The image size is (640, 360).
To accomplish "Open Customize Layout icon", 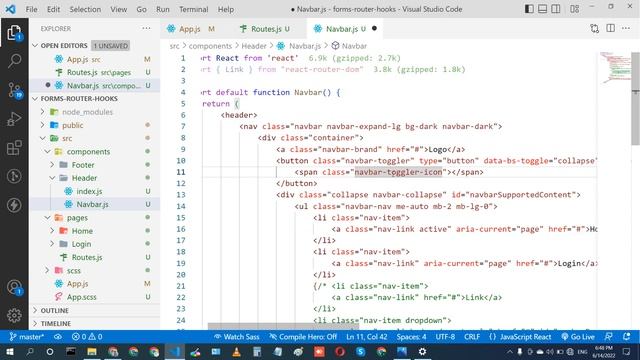I will (574, 9).
